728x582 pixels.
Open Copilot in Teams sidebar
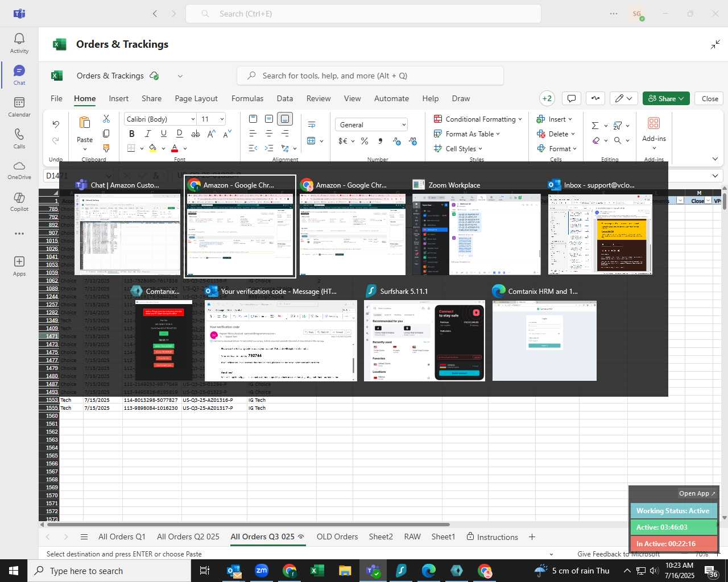[19, 202]
